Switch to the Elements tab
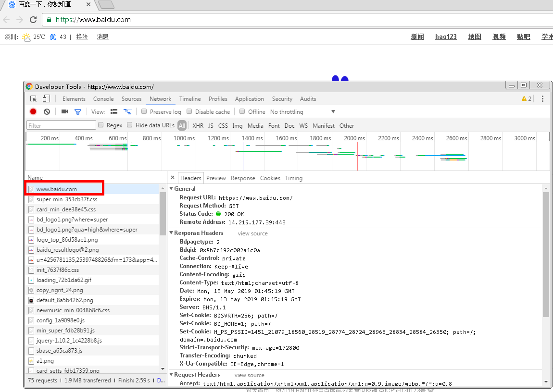This screenshot has width=553, height=392. point(74,99)
